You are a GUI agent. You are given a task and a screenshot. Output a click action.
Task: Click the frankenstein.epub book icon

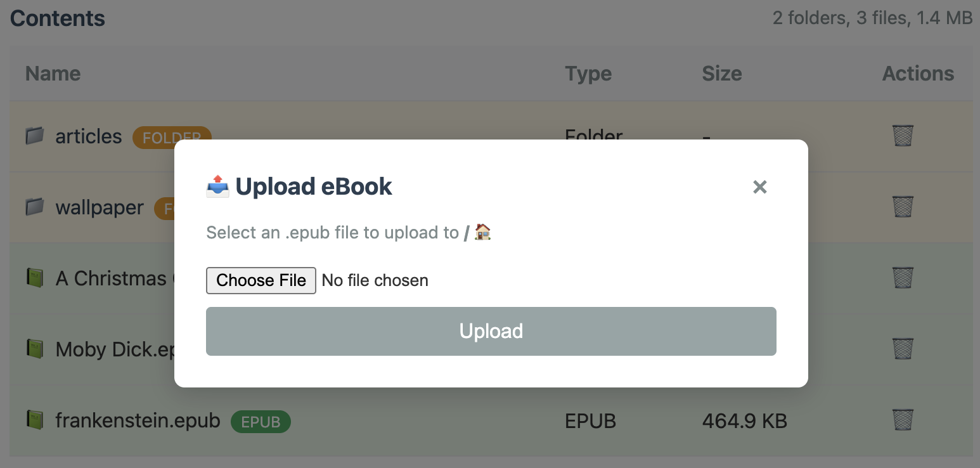point(35,420)
